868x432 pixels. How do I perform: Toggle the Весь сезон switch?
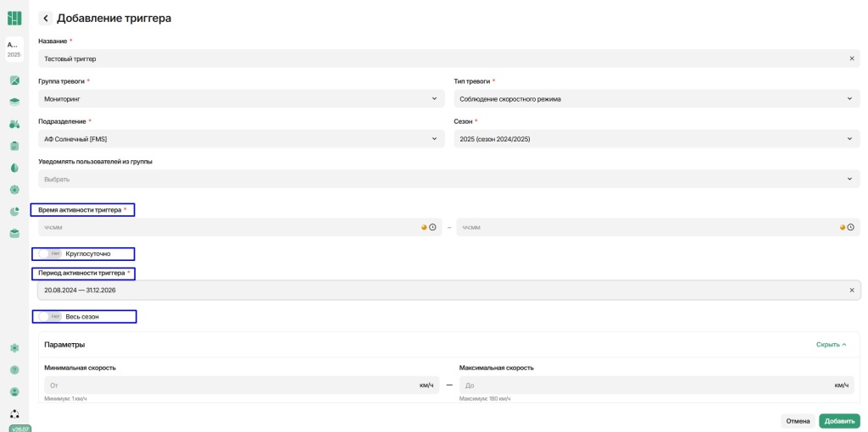50,317
